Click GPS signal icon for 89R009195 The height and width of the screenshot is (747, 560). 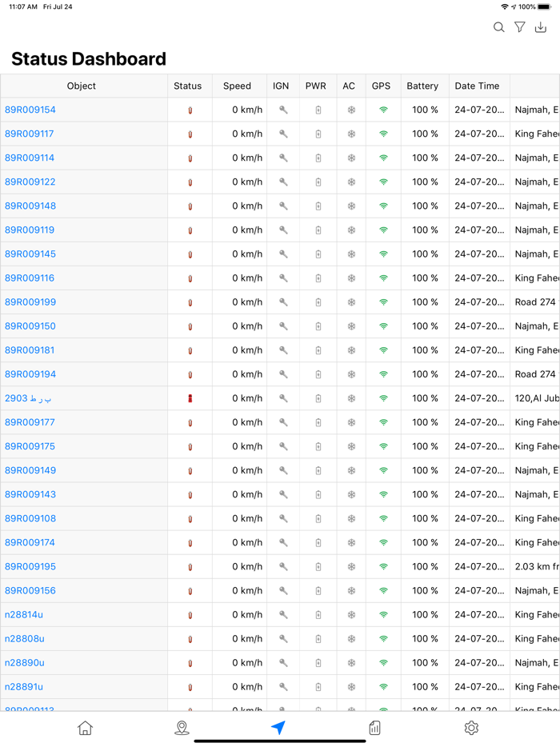click(383, 567)
